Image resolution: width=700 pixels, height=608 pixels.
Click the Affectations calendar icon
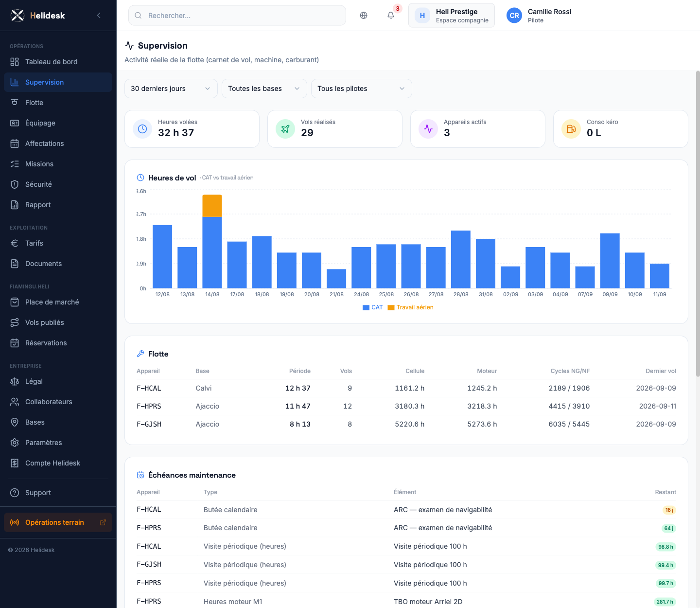tap(15, 143)
